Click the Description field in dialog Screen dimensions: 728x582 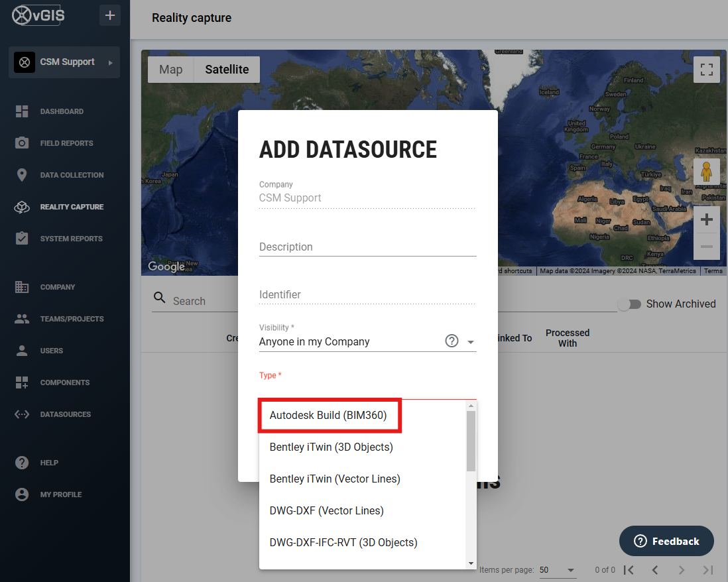tap(368, 247)
